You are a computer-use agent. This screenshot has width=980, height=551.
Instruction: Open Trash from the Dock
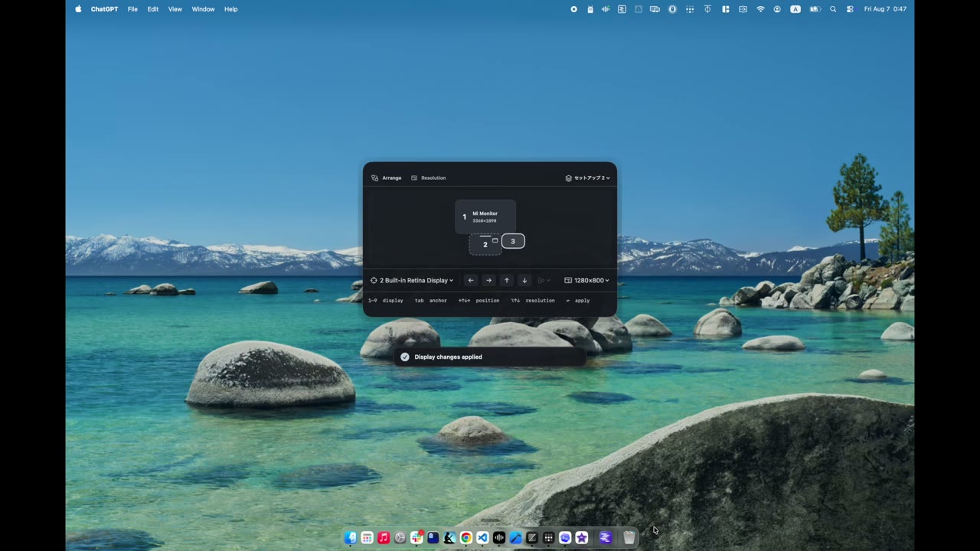pos(629,538)
